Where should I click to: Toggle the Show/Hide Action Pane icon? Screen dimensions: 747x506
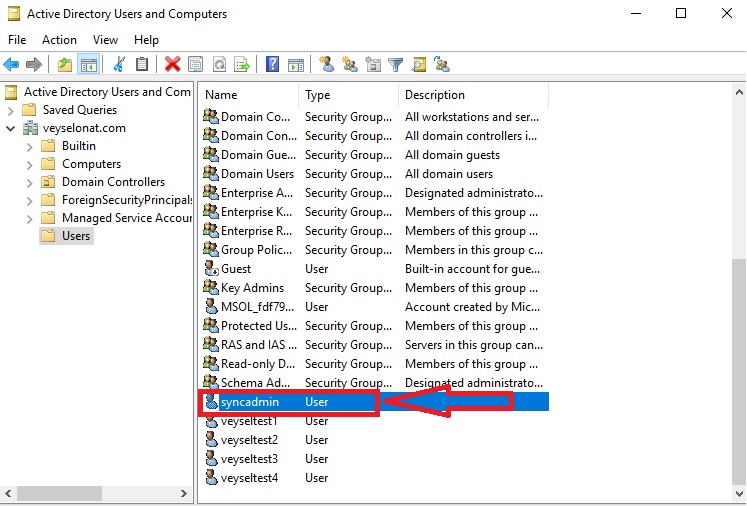(296, 64)
